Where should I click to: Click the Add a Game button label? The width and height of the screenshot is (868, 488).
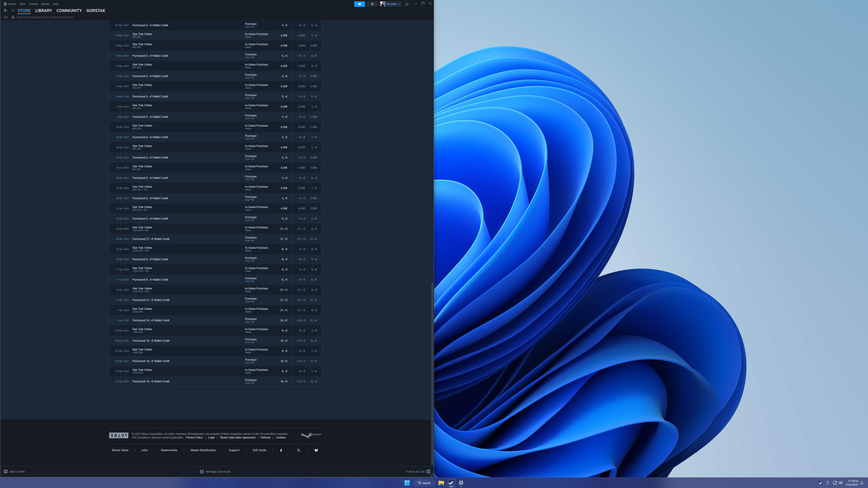(17, 472)
